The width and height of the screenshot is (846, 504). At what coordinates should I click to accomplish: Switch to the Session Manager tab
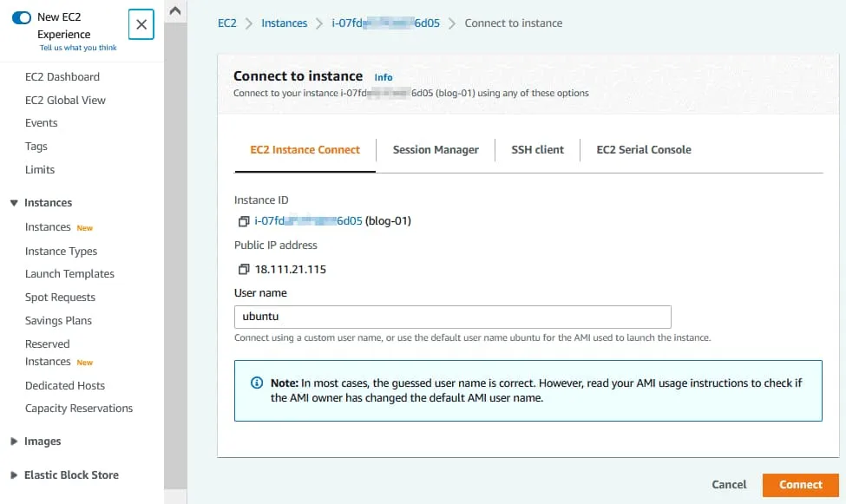436,150
